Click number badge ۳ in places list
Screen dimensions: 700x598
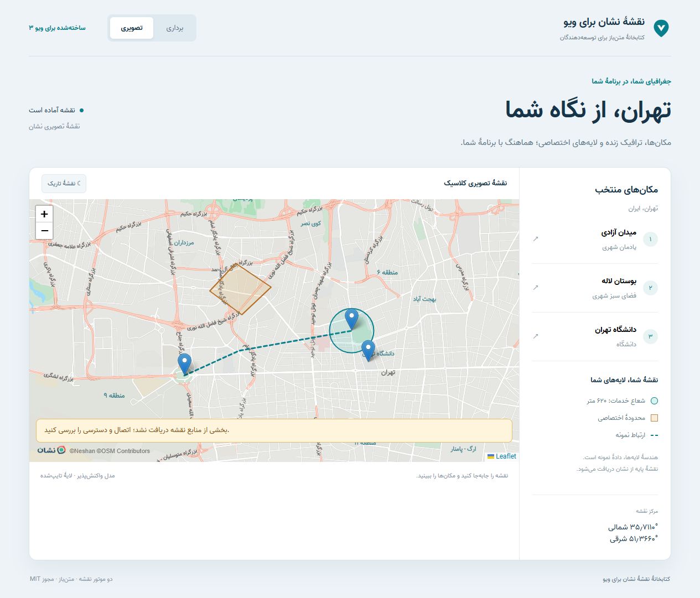pos(651,337)
